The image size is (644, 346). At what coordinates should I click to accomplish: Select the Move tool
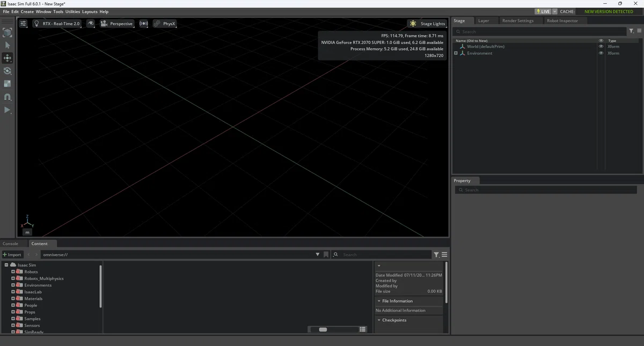point(8,58)
